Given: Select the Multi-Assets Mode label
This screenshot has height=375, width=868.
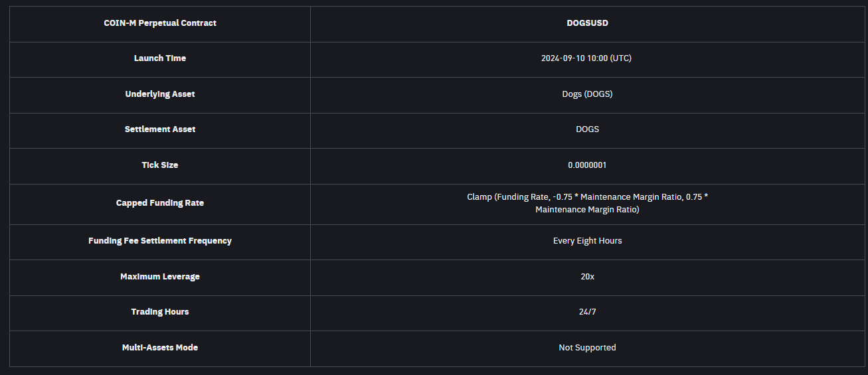Looking at the screenshot, I should coord(160,348).
